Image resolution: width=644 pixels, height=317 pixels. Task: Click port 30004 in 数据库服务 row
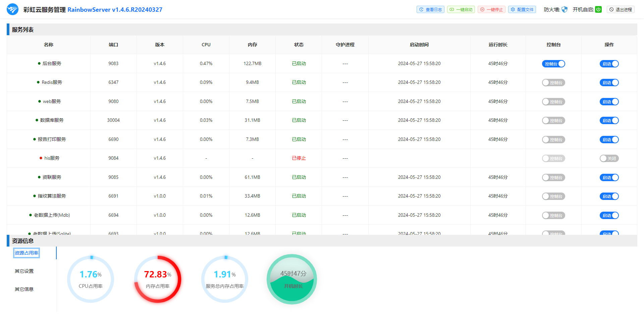(113, 120)
